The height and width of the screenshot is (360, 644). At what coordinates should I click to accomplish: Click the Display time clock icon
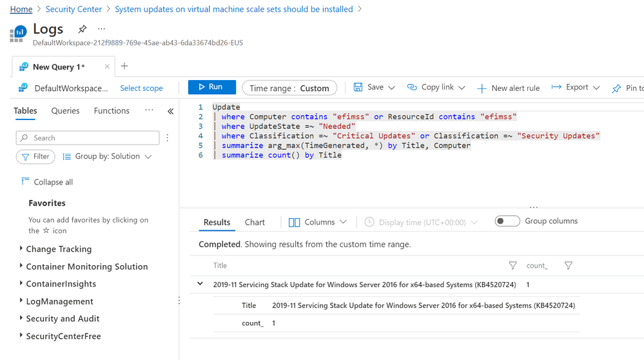point(369,222)
